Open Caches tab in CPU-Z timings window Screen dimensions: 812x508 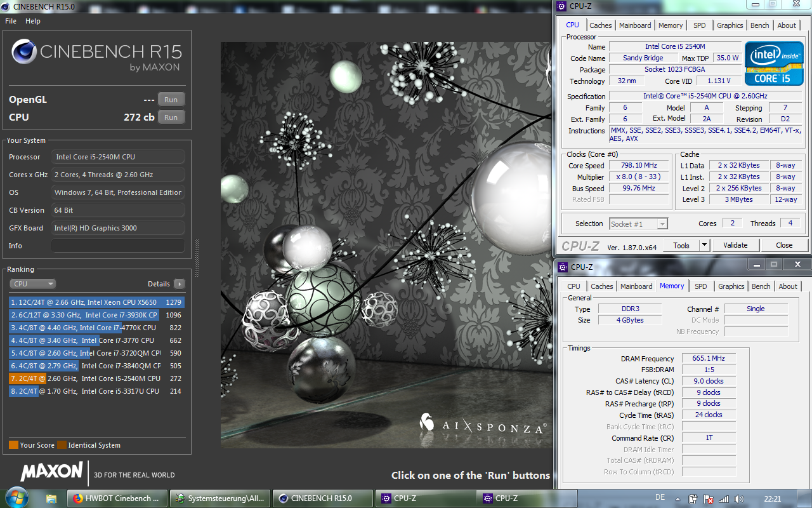602,286
